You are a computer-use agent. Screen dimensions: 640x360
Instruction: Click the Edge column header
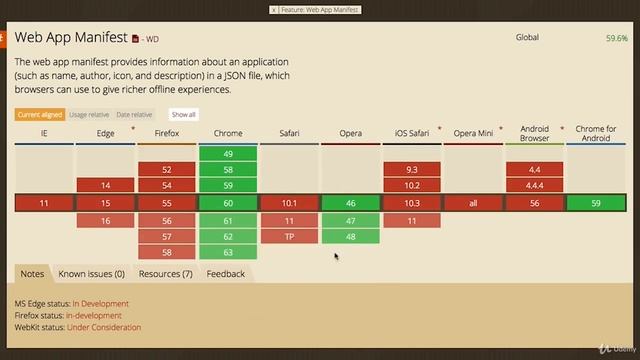105,133
